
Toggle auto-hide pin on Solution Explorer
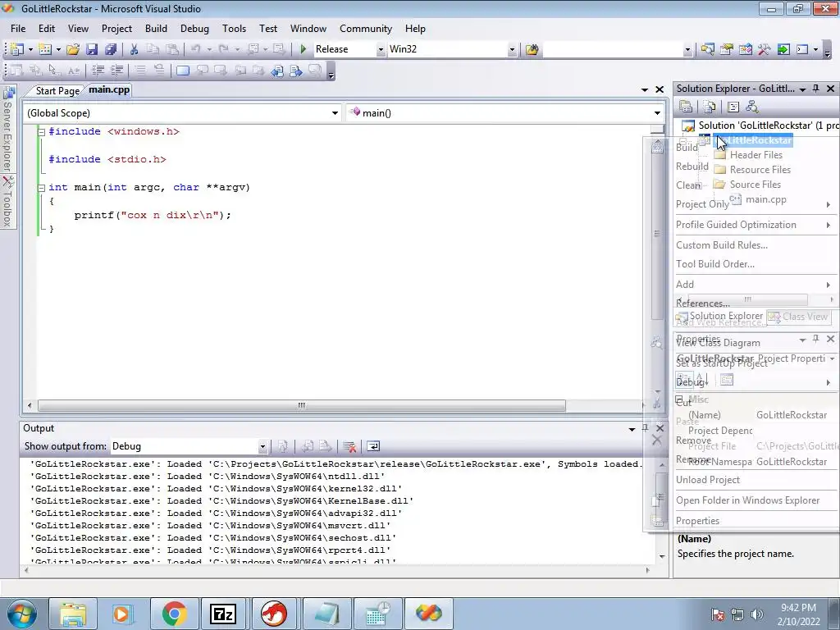pyautogui.click(x=816, y=89)
